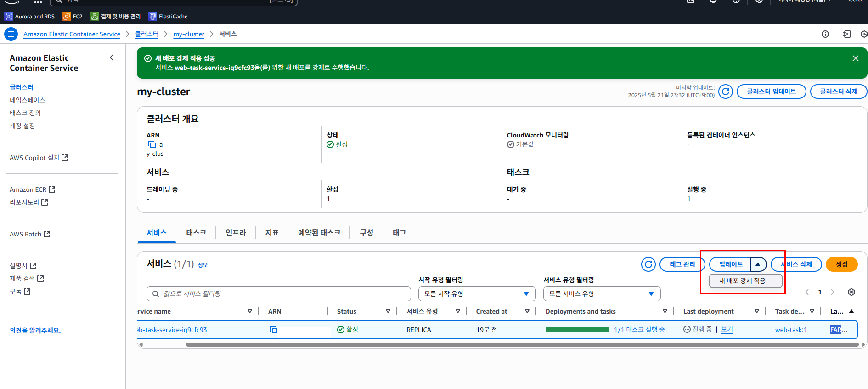Switch to the 서비스 tab
Viewport: 868px width, 389px height.
[x=157, y=233]
